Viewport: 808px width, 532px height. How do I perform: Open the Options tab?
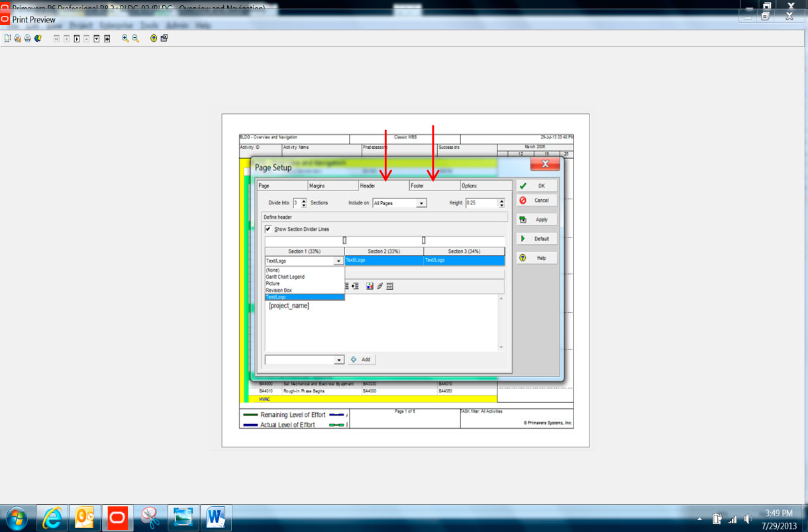coord(486,186)
